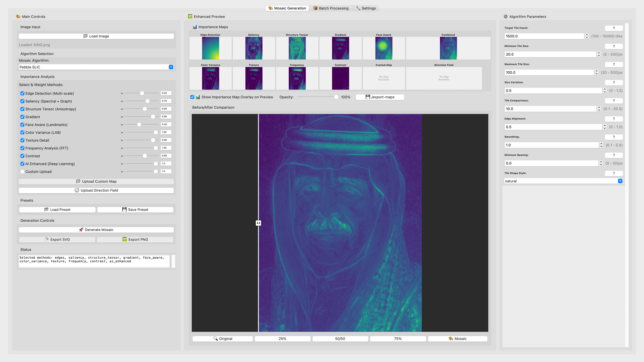
Task: Click the rocket icon on Generate Mosaic
Action: click(x=81, y=230)
